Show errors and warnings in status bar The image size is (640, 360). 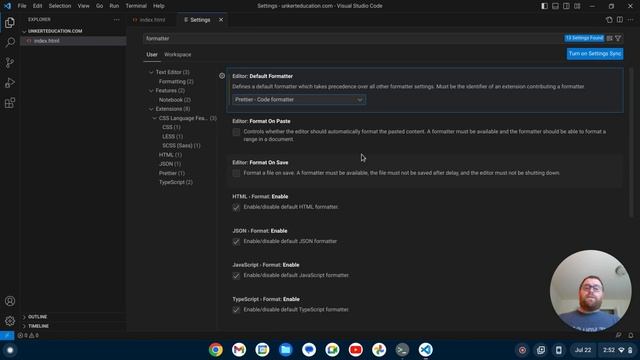28,336
